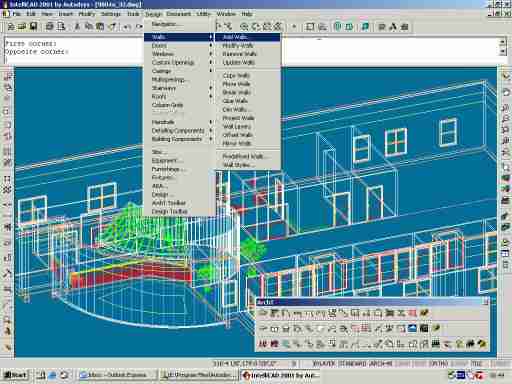512x384 pixels.
Task: Expand the Casings submenu
Action: [179, 71]
